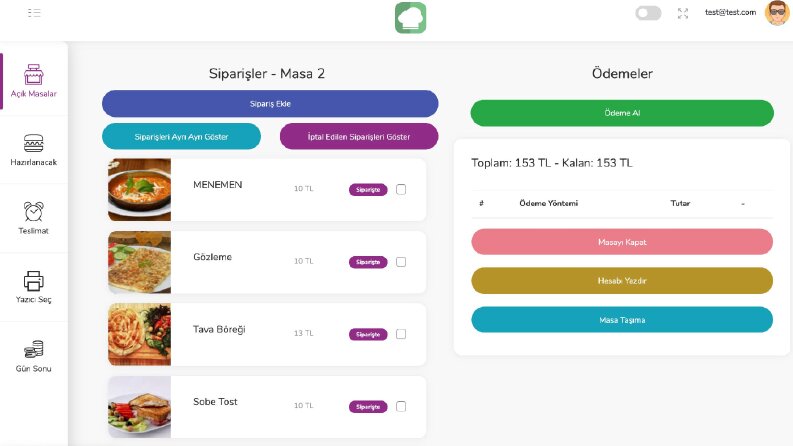Click the Toplam: 153 TL - Kalan text
Screen dimensions: 793x446
point(552,163)
